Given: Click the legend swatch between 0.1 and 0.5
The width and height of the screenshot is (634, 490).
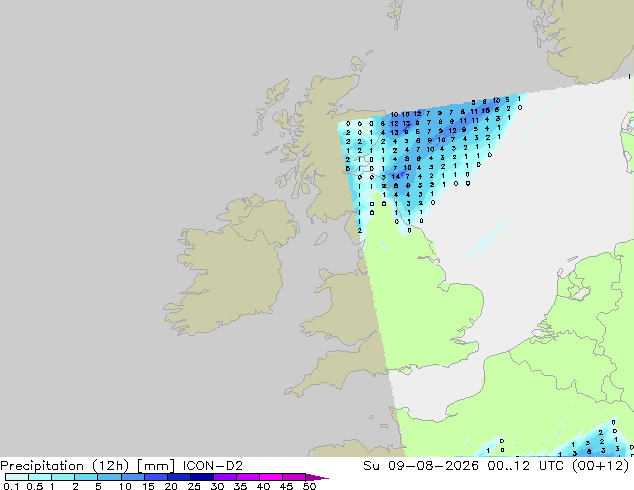Looking at the screenshot, I should [17, 477].
